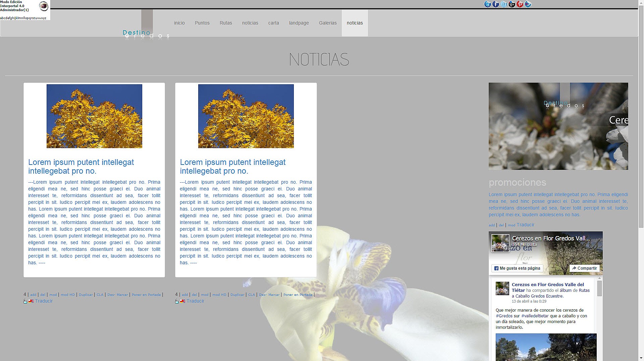Image resolution: width=644 pixels, height=361 pixels.
Task: Click first card's yellow tree image
Action: click(94, 116)
